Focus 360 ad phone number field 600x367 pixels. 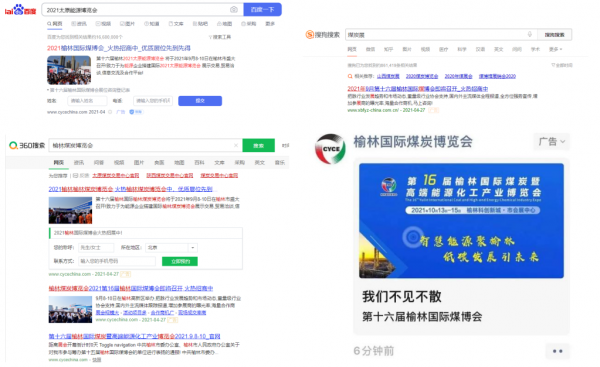point(117,261)
